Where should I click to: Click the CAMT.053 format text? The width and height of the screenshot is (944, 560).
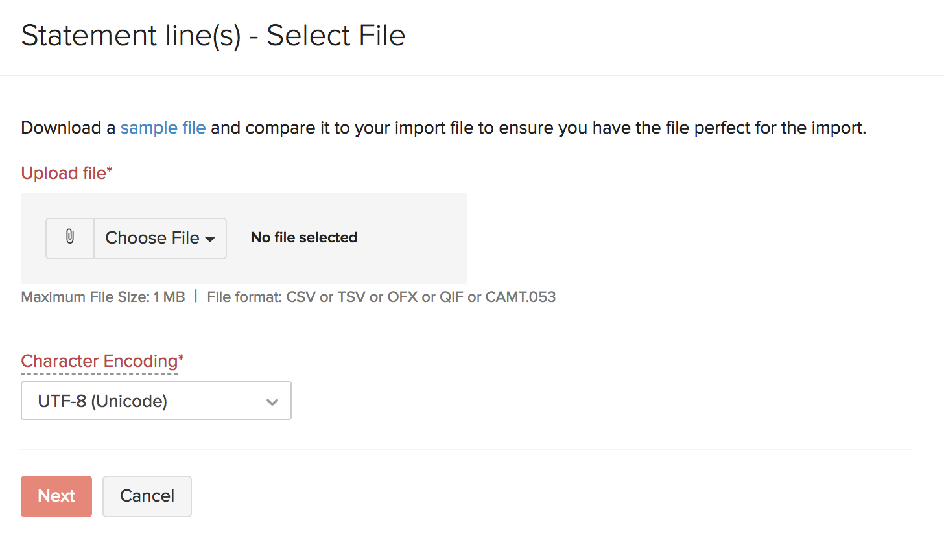click(521, 297)
